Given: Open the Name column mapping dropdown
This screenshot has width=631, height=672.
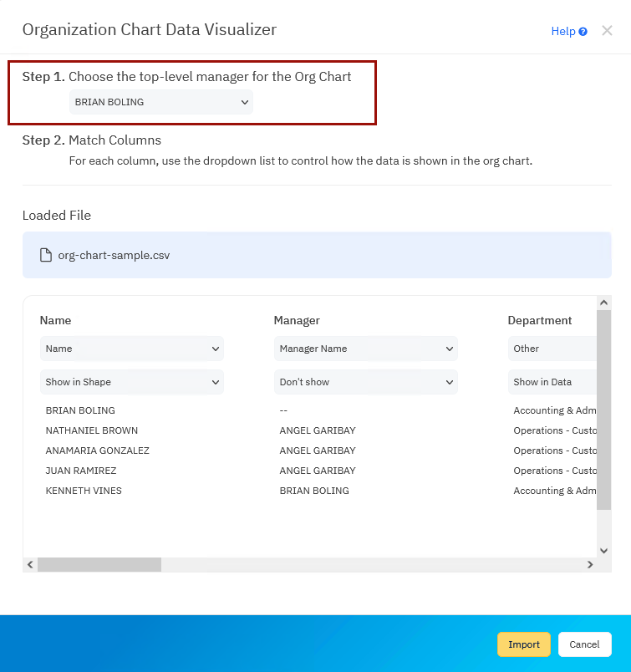Looking at the screenshot, I should pos(131,348).
